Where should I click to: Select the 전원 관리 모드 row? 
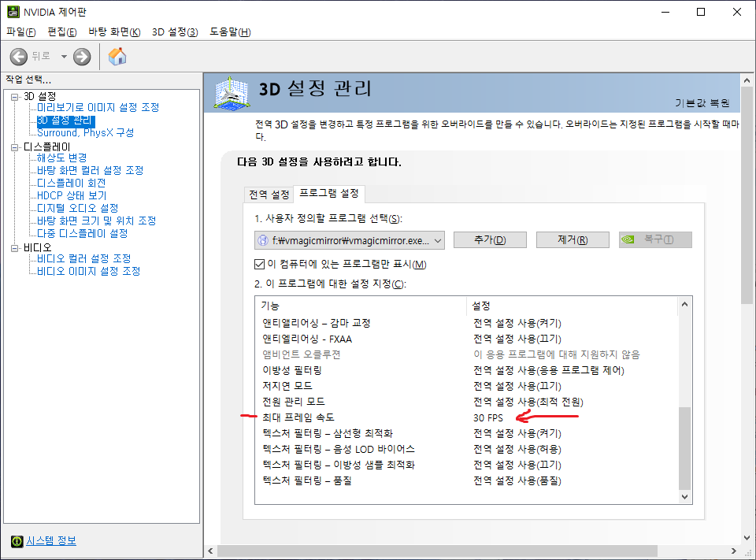[467, 402]
